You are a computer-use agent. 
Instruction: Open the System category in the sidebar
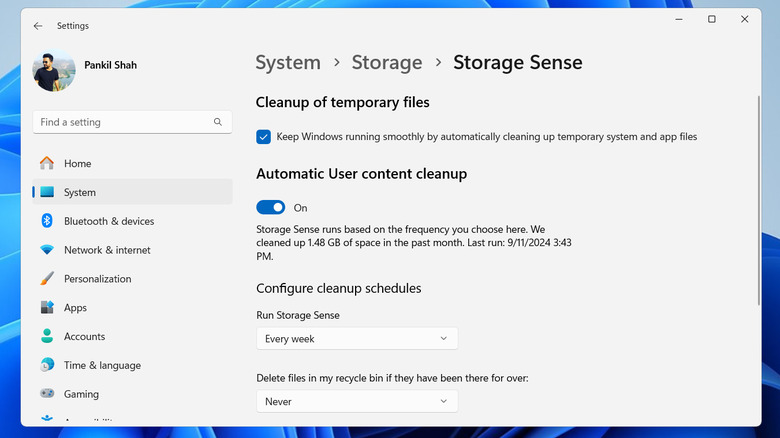(x=80, y=192)
